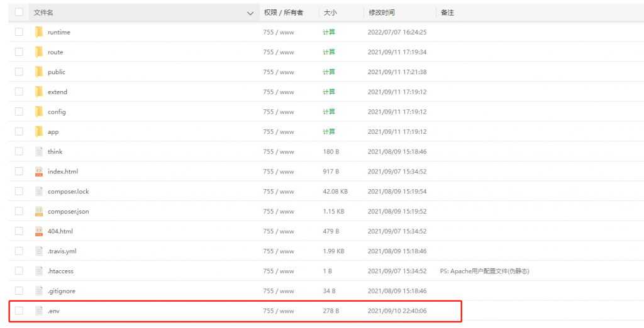Click the index.html file name
The height and width of the screenshot is (328, 644).
63,172
